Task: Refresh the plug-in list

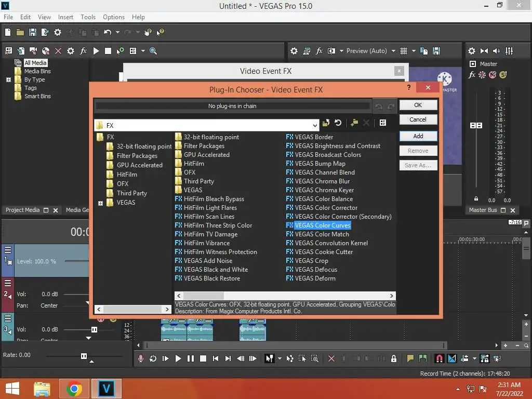Action: coord(338,123)
